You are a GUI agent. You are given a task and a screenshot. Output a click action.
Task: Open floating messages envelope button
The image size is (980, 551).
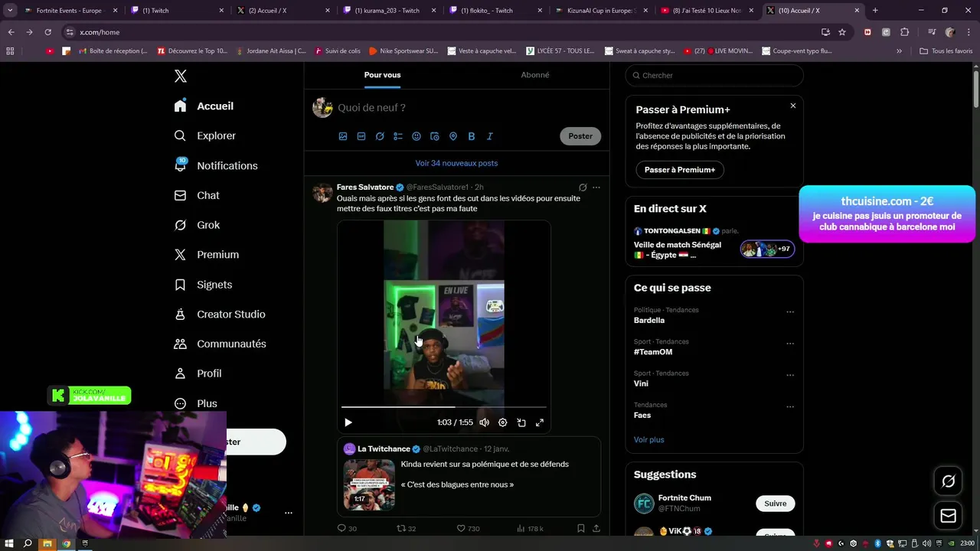click(x=949, y=517)
